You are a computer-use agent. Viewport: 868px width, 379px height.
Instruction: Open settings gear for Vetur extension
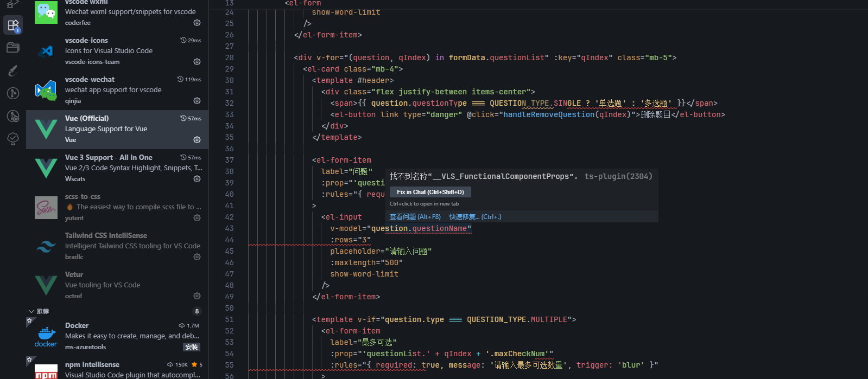(x=197, y=296)
